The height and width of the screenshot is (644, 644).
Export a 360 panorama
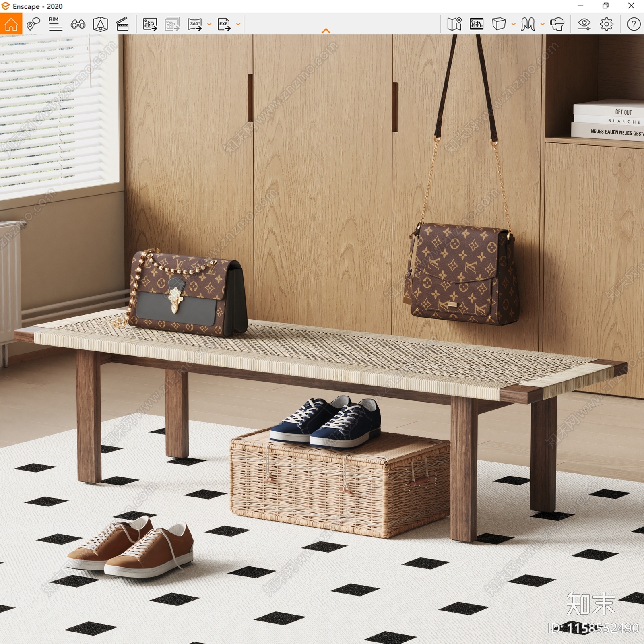tap(195, 24)
